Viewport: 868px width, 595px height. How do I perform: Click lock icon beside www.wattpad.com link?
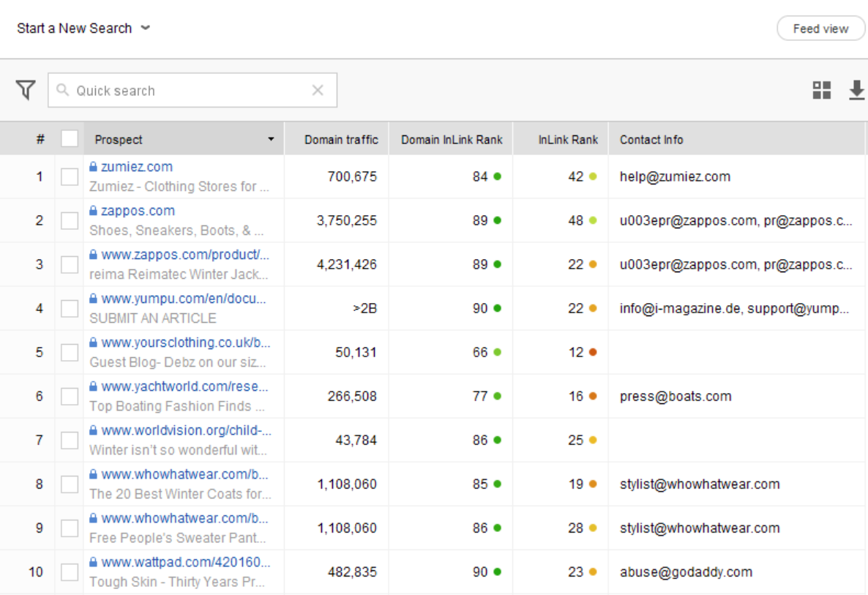(x=93, y=562)
